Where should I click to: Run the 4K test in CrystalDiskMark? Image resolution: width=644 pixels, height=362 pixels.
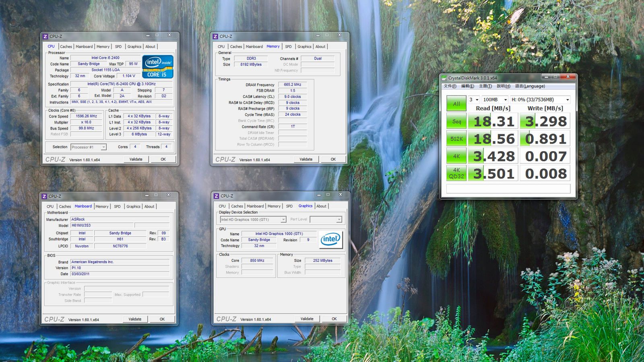[456, 156]
